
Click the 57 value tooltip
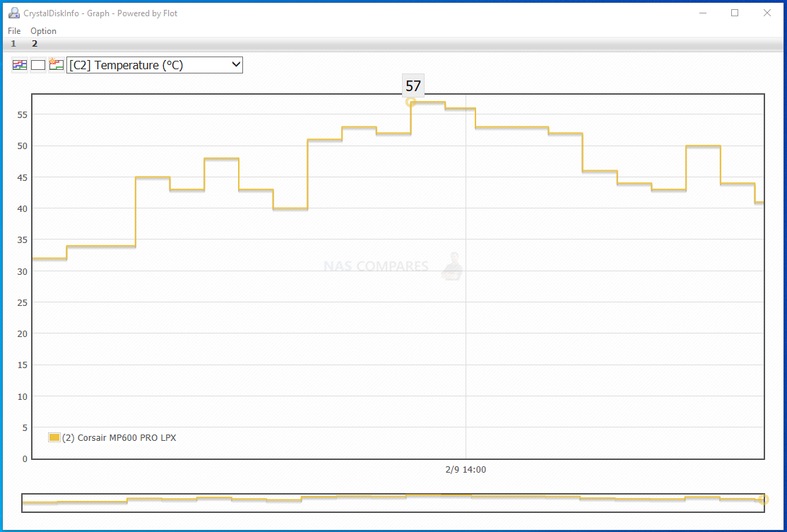tap(413, 86)
